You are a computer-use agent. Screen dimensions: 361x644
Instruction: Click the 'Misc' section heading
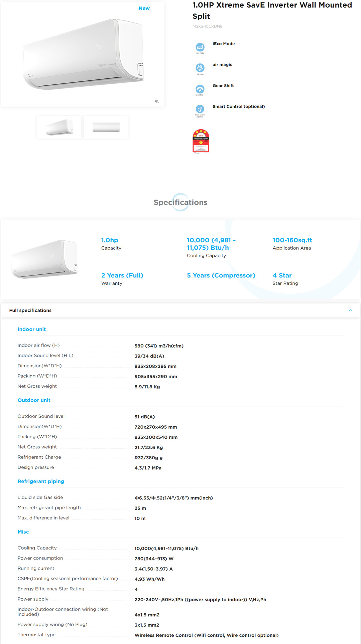[x=23, y=532]
